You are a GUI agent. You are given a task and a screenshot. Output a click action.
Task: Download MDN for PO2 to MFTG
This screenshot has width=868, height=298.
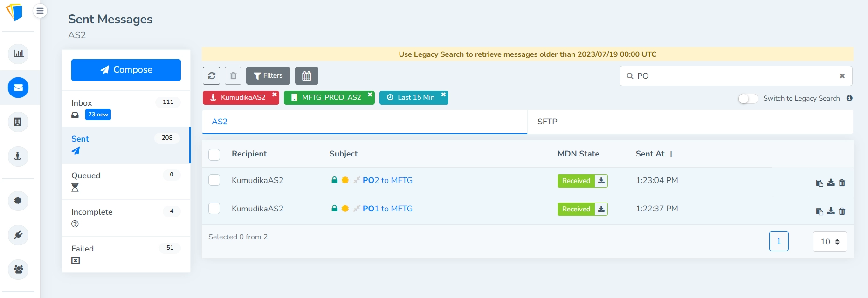point(601,181)
